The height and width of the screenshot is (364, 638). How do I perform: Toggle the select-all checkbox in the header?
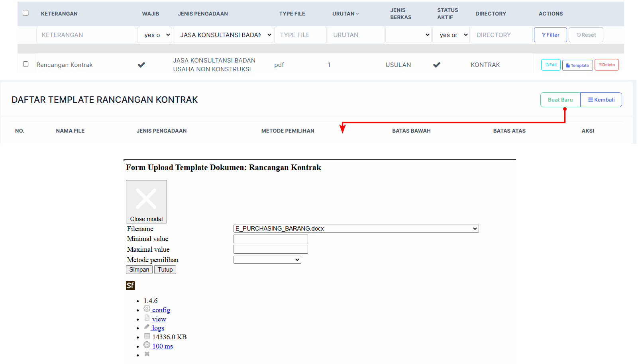(26, 13)
